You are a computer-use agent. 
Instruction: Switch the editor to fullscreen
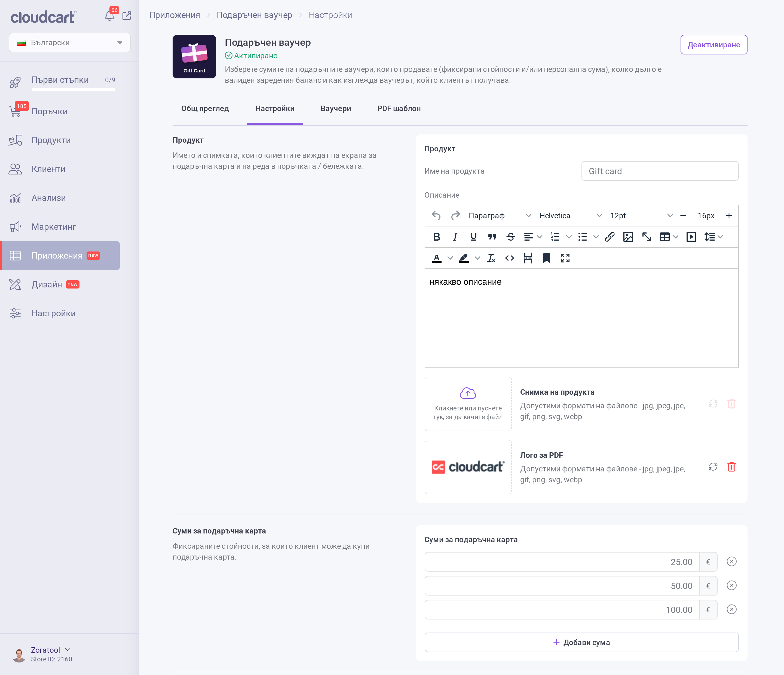click(565, 258)
